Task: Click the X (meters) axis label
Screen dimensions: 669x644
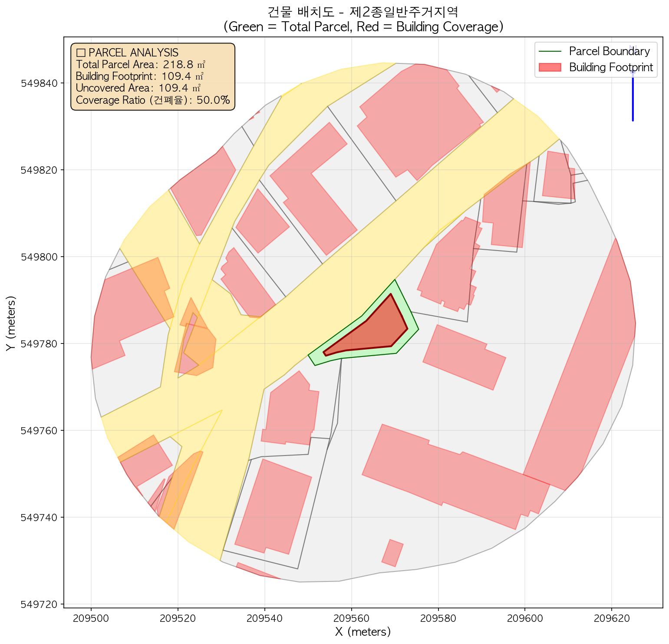Action: 363,631
